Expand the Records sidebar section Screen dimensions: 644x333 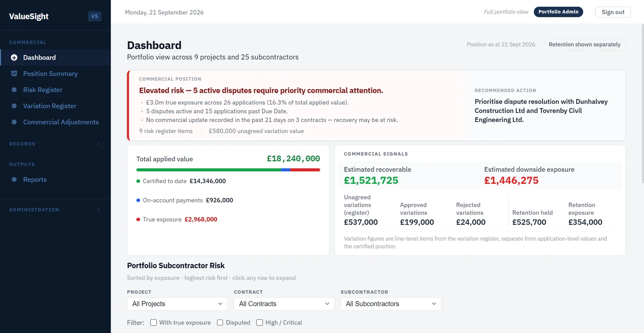(x=55, y=144)
